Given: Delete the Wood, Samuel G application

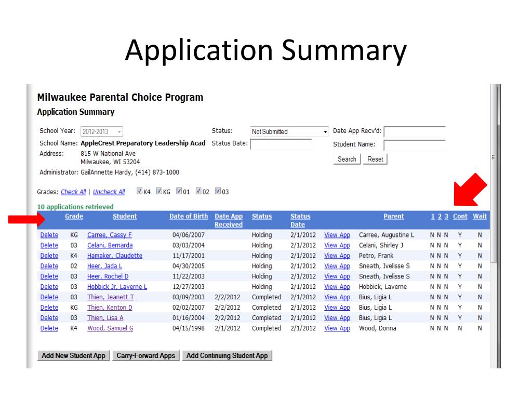Looking at the screenshot, I should pos(49,328).
